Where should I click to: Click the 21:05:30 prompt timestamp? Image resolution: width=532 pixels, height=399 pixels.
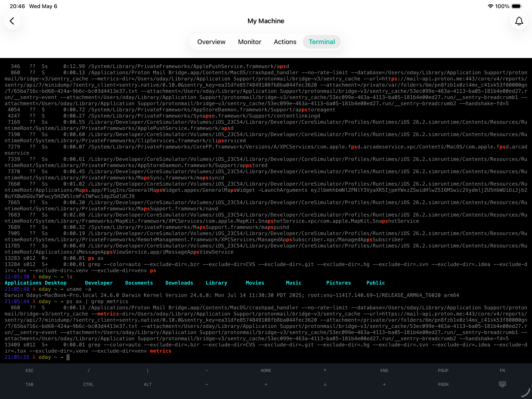pyautogui.click(x=17, y=277)
